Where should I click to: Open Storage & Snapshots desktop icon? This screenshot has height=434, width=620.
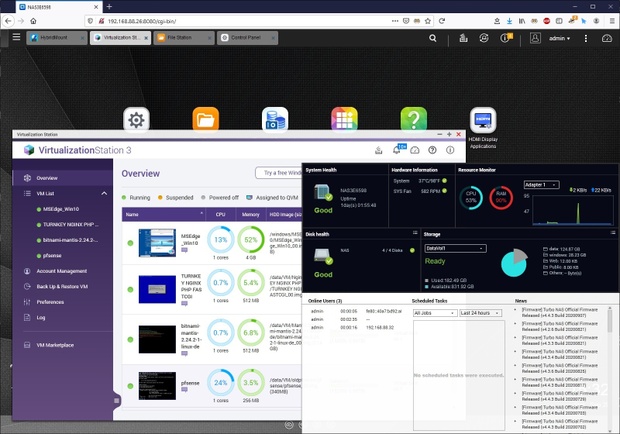[275, 119]
